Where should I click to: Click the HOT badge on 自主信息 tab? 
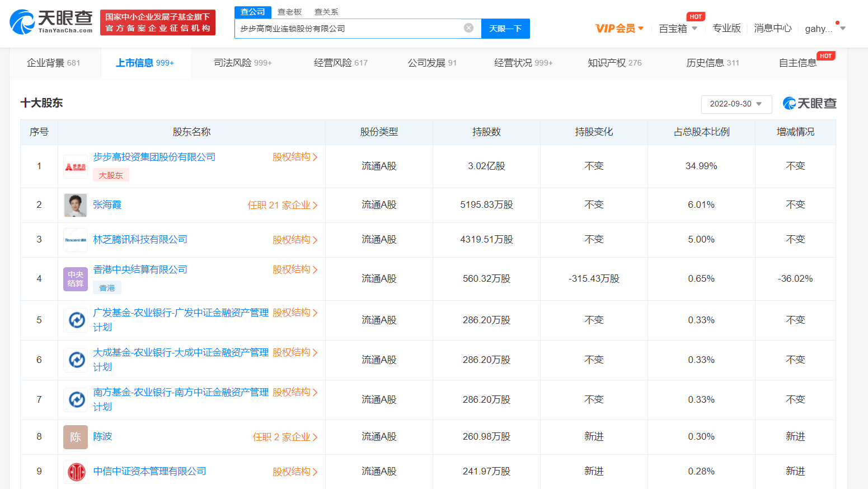[825, 56]
